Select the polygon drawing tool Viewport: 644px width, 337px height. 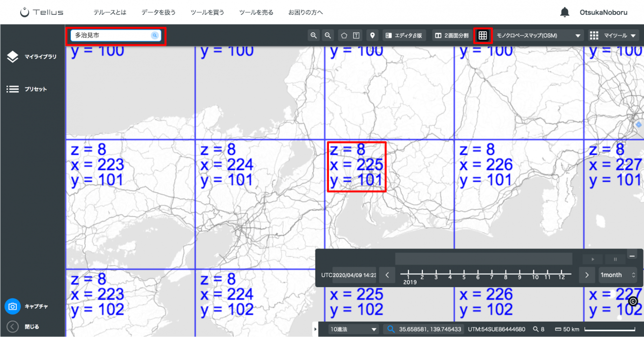pos(344,35)
